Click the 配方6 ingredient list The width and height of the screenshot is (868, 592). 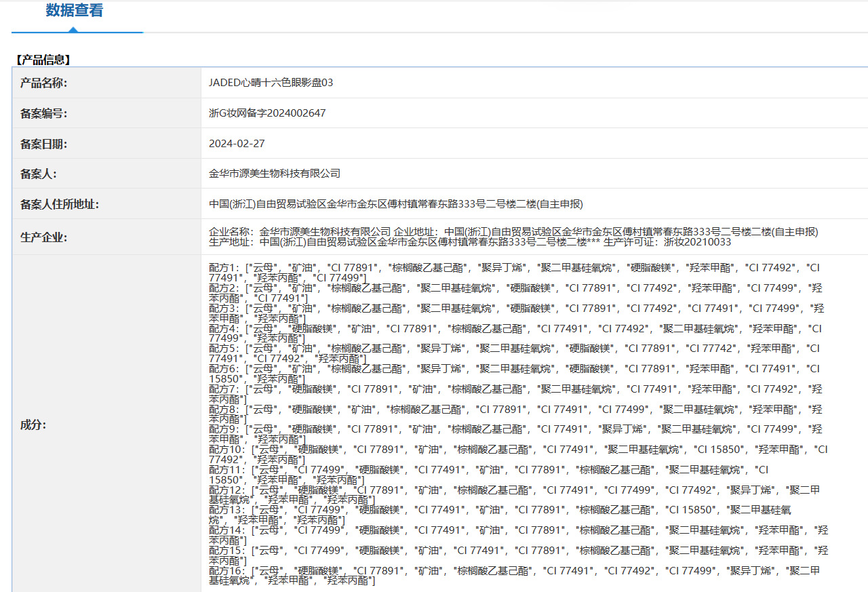pyautogui.click(x=515, y=374)
